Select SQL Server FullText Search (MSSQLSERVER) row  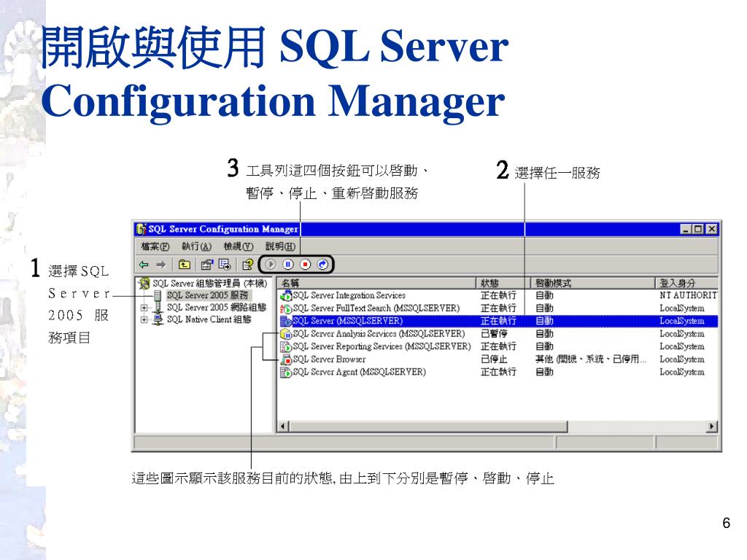coord(376,308)
